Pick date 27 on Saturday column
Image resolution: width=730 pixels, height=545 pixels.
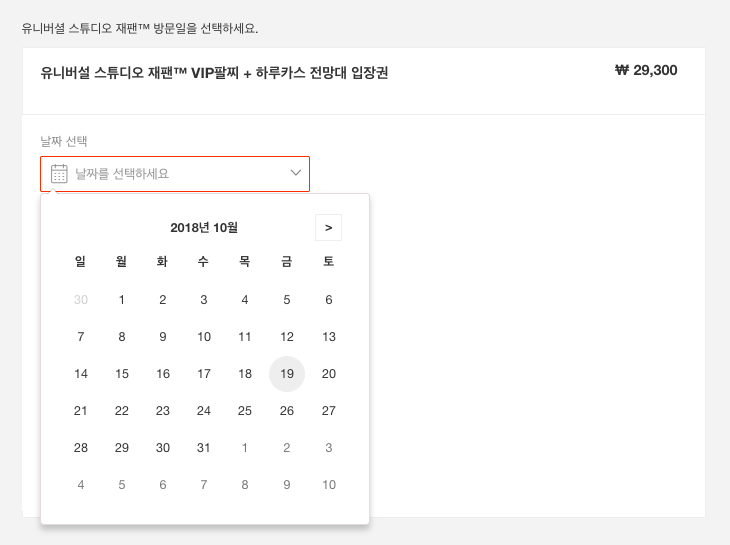(x=329, y=411)
